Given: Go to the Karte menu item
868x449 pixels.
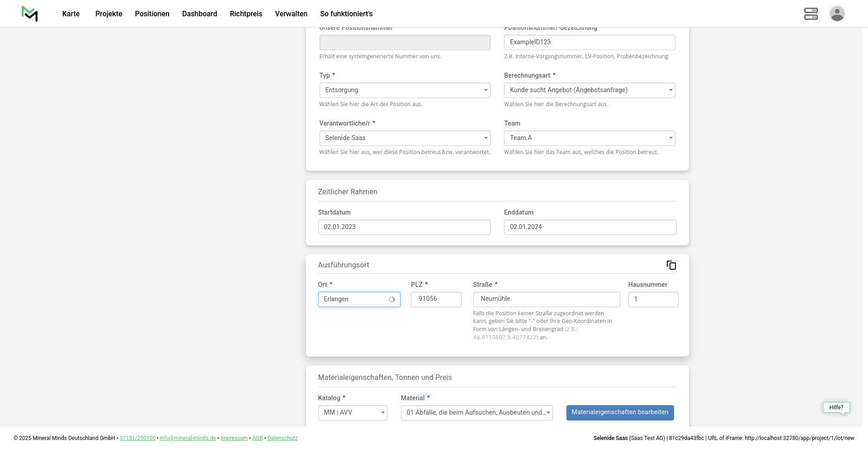Looking at the screenshot, I should [71, 14].
